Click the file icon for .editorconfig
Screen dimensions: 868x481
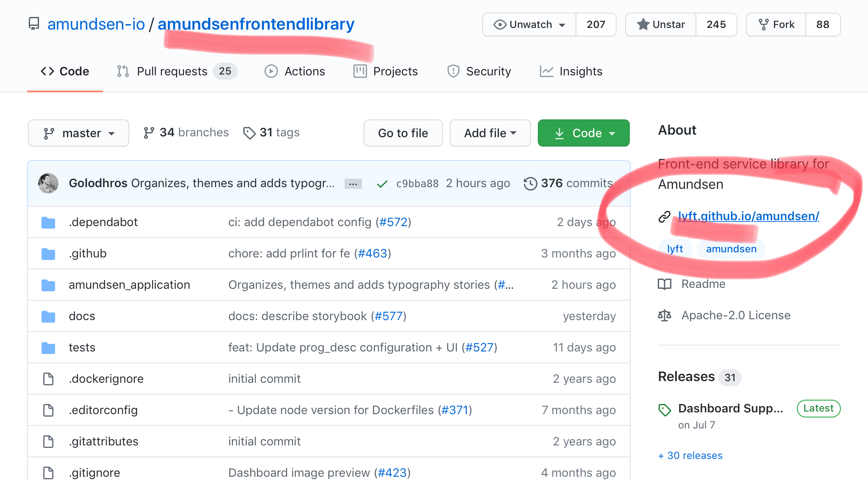point(48,410)
